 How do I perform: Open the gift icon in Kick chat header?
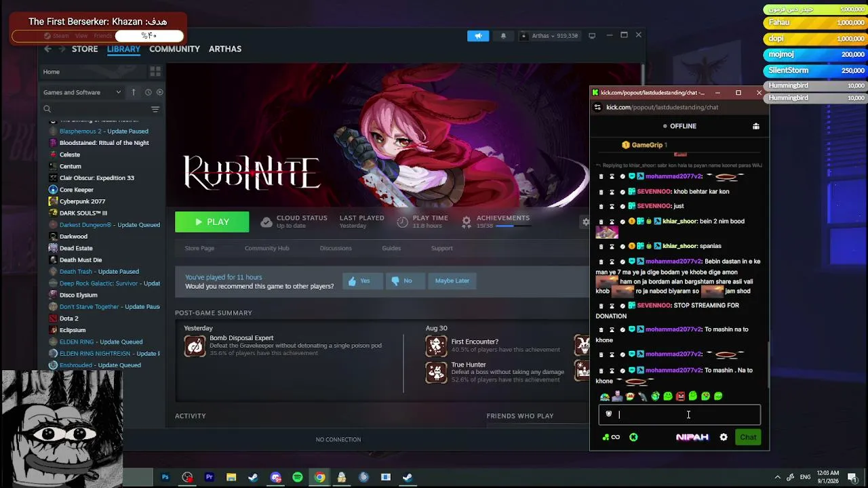[x=756, y=126]
